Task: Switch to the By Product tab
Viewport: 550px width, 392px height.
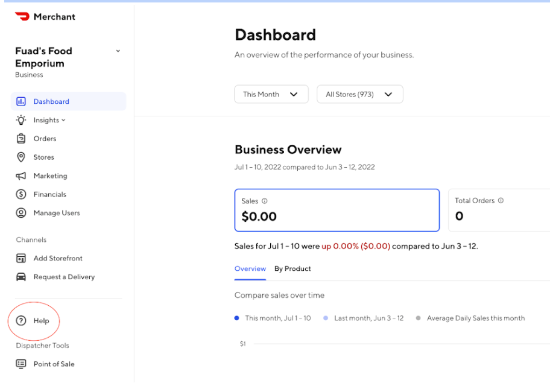Action: click(292, 269)
